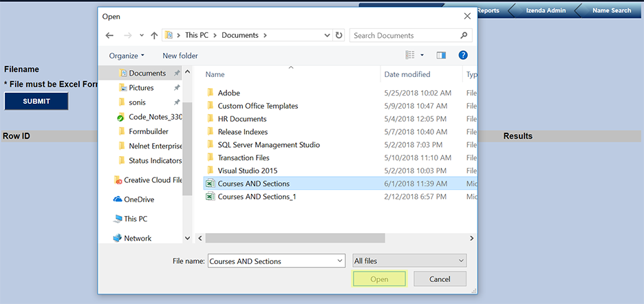Select OneDrive in the navigation pane

point(138,199)
